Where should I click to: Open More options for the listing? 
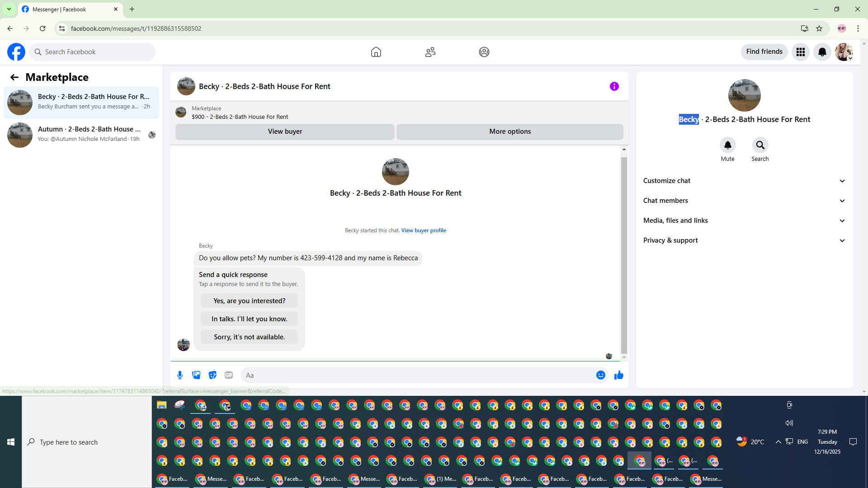click(510, 131)
